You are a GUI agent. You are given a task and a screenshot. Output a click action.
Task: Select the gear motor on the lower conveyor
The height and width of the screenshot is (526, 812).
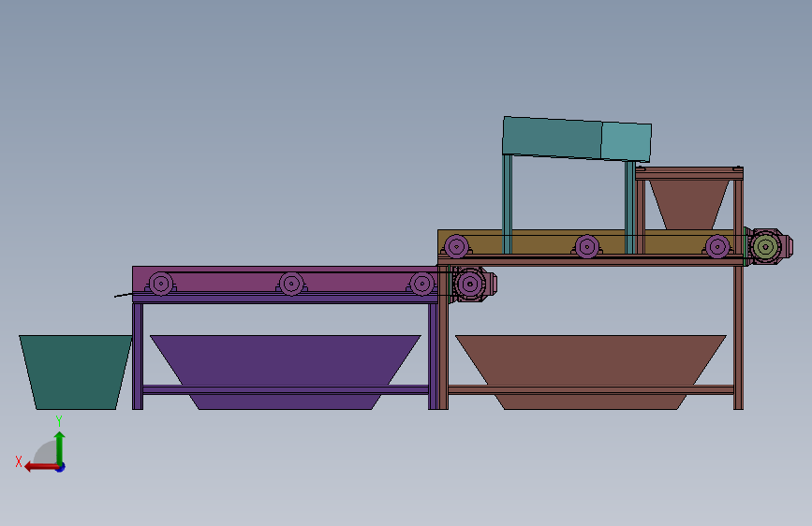click(x=473, y=284)
